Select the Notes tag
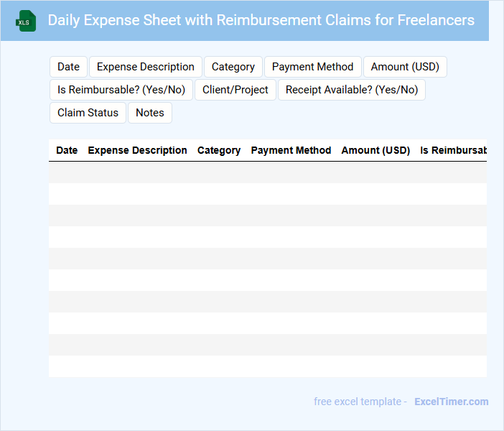Viewport: 504px width, 431px height. 149,113
